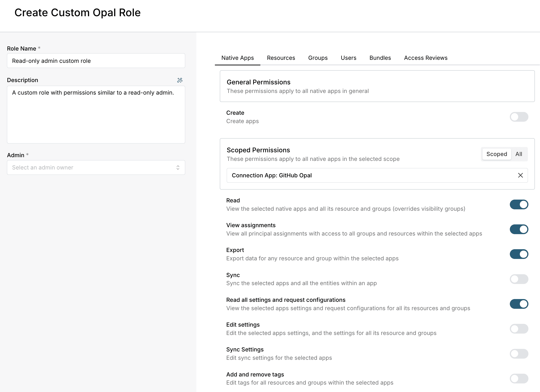Enable the Sync Settings toggle
This screenshot has height=392, width=540.
coord(519,354)
